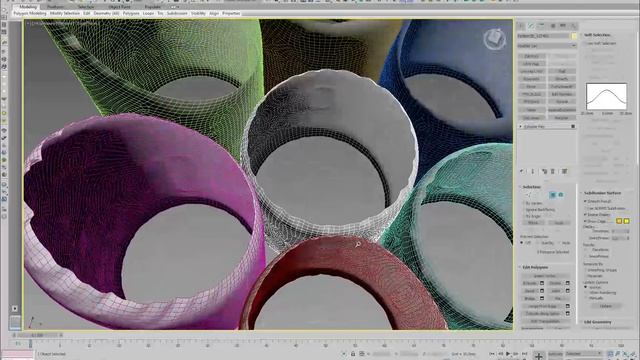Screen dimensions: 640x360
Task: Toggle By Angle checkbox in Selection
Action: point(524,216)
